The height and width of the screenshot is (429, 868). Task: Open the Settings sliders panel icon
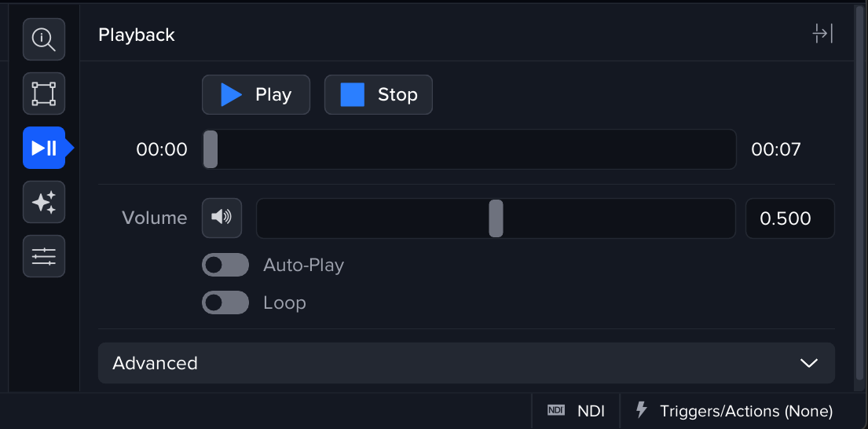point(44,256)
